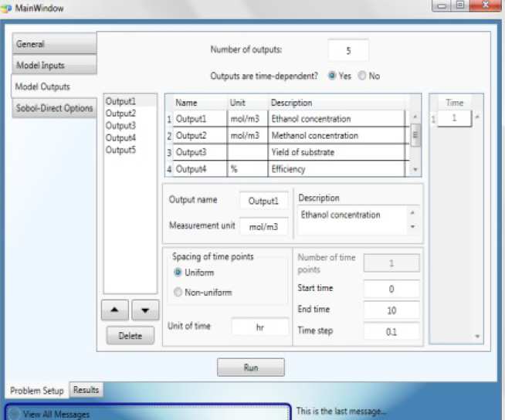Click the move up arrow button

tap(116, 310)
